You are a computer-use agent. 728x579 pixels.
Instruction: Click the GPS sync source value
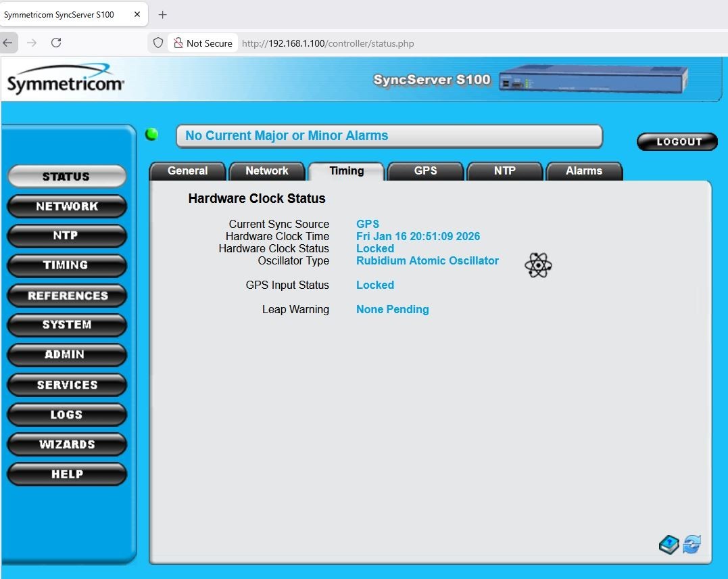pyautogui.click(x=368, y=224)
